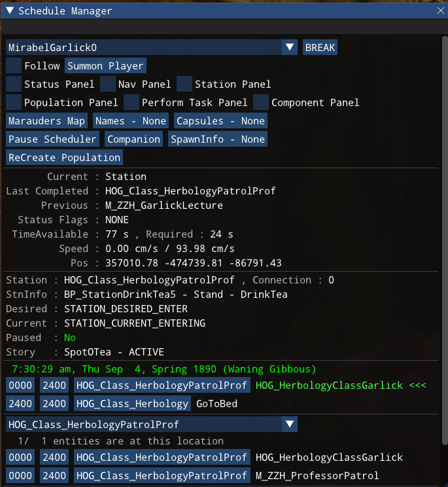Click the green 7:30:29 am date line
This screenshot has height=487, width=448.
pyautogui.click(x=164, y=369)
